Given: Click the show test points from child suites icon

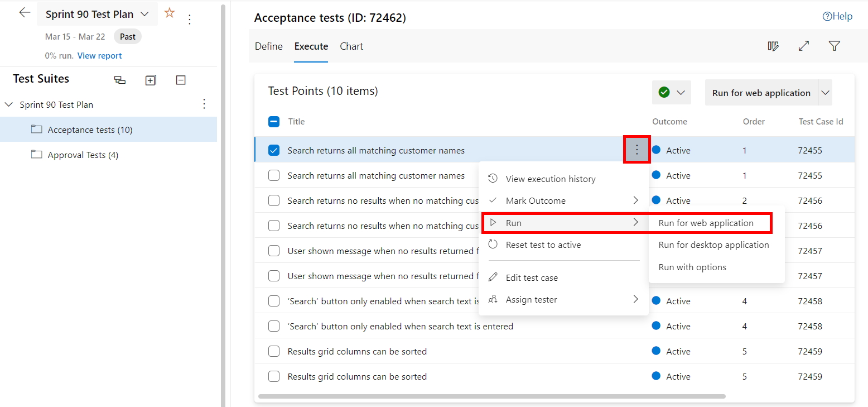Looking at the screenshot, I should pos(120,80).
